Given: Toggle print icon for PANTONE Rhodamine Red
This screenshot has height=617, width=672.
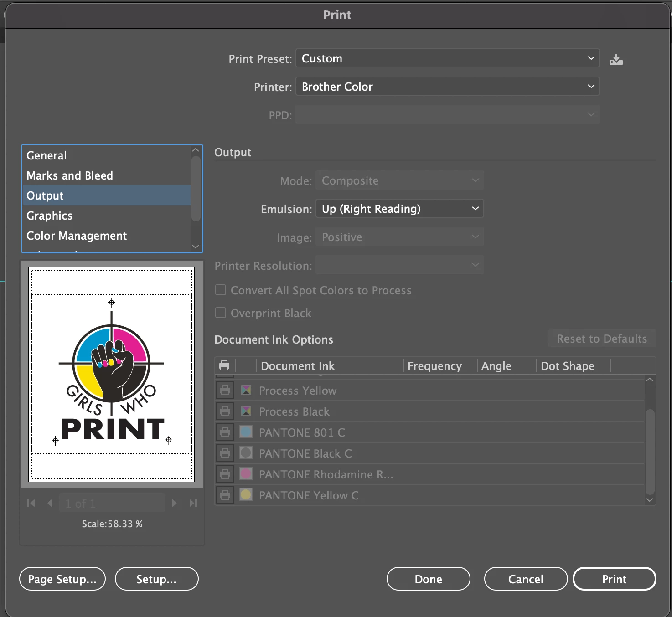Looking at the screenshot, I should [x=225, y=474].
